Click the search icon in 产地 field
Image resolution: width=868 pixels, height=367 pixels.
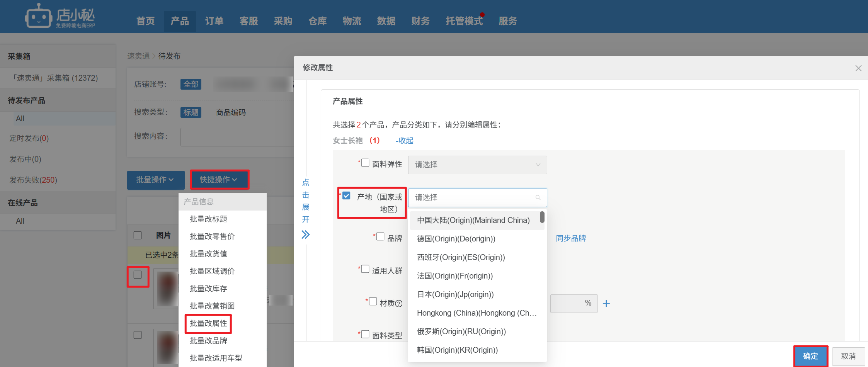538,197
